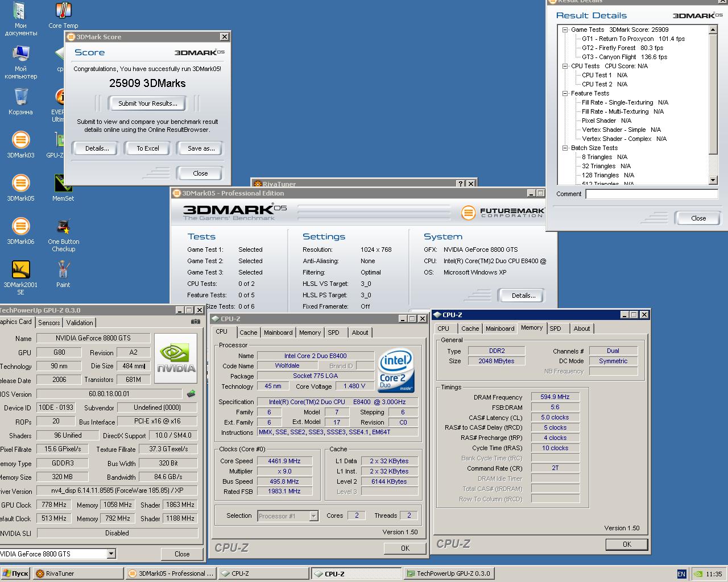The width and height of the screenshot is (728, 582).
Task: Open the Core Temp desktop icon
Action: pyautogui.click(x=63, y=15)
